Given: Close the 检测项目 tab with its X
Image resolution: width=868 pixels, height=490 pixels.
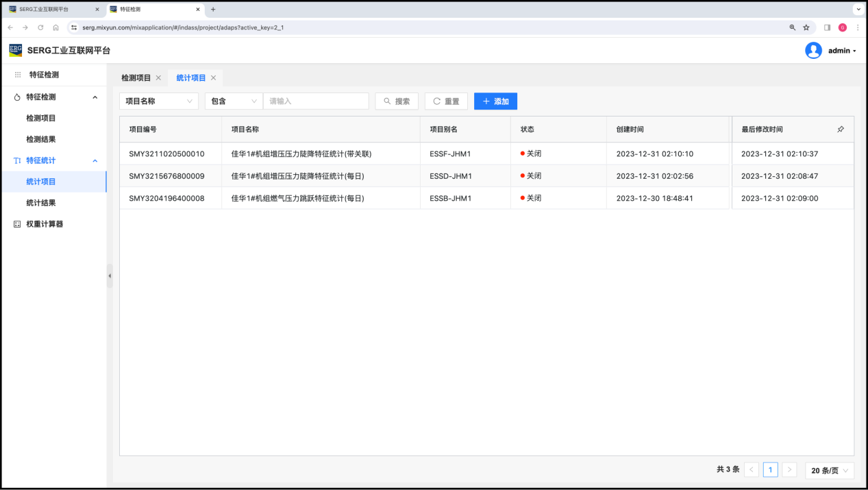Looking at the screenshot, I should [x=158, y=78].
